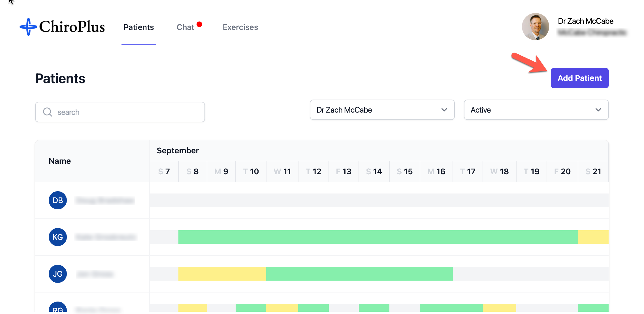This screenshot has width=644, height=314.
Task: Click Dr Zach McCabe's profile photo
Action: [535, 27]
